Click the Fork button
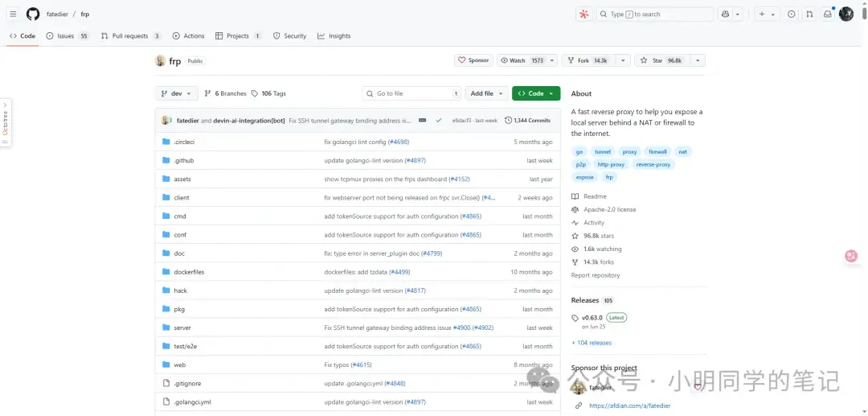The width and height of the screenshot is (868, 416). [x=589, y=60]
